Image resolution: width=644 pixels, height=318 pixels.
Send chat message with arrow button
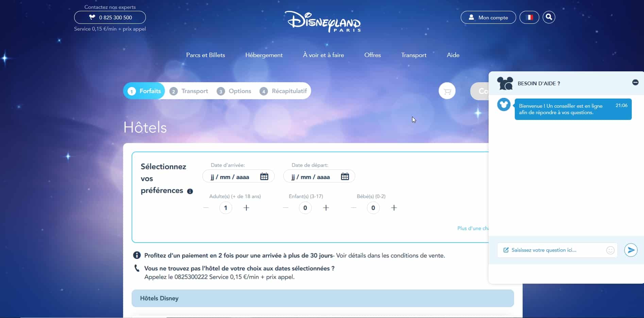[631, 250]
